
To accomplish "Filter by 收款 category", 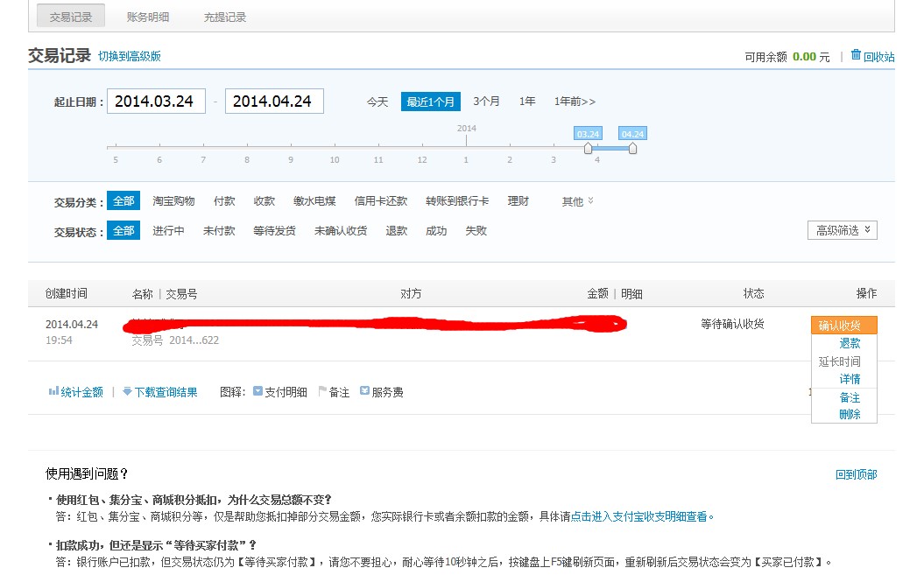I will 264,201.
